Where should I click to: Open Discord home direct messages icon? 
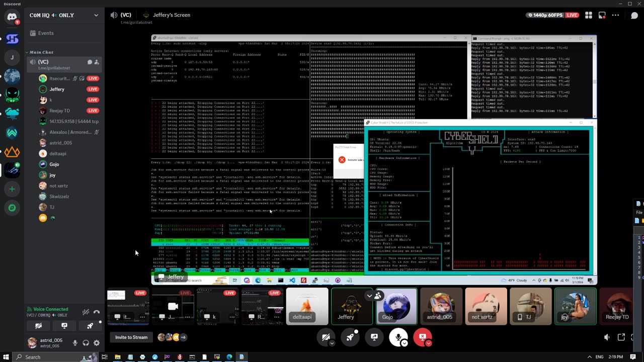click(12, 17)
